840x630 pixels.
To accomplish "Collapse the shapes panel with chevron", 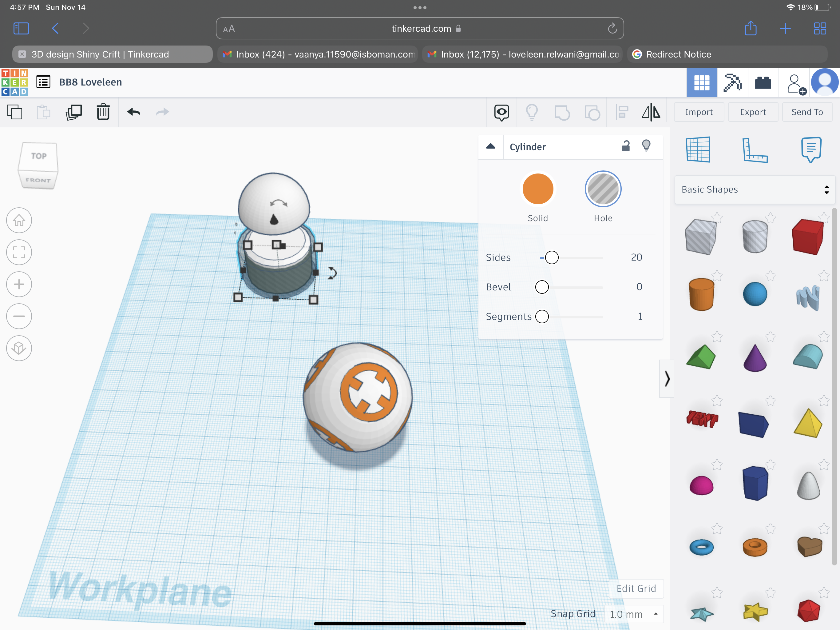I will 667,378.
